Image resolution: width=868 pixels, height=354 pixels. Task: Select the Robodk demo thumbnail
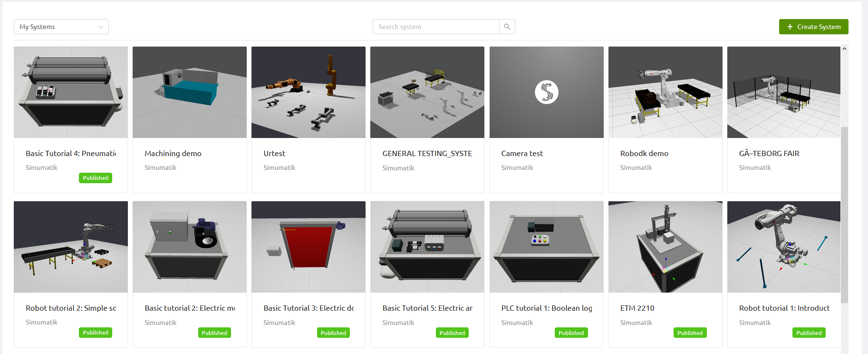[x=665, y=92]
